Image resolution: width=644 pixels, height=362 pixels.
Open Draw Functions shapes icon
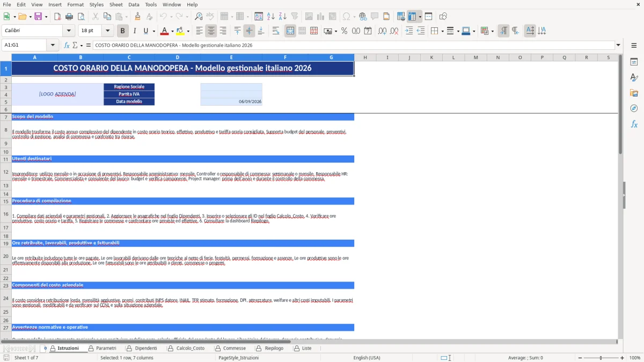tap(443, 17)
